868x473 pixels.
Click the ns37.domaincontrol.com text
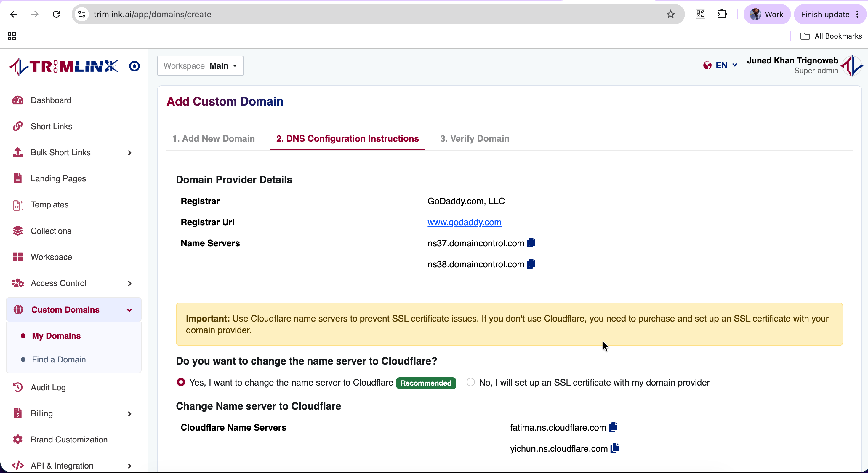point(475,243)
